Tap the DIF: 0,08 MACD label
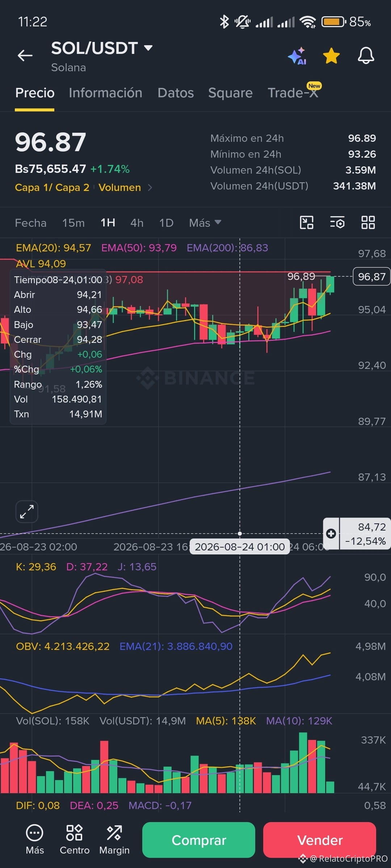This screenshot has height=868, width=391. coord(38,805)
